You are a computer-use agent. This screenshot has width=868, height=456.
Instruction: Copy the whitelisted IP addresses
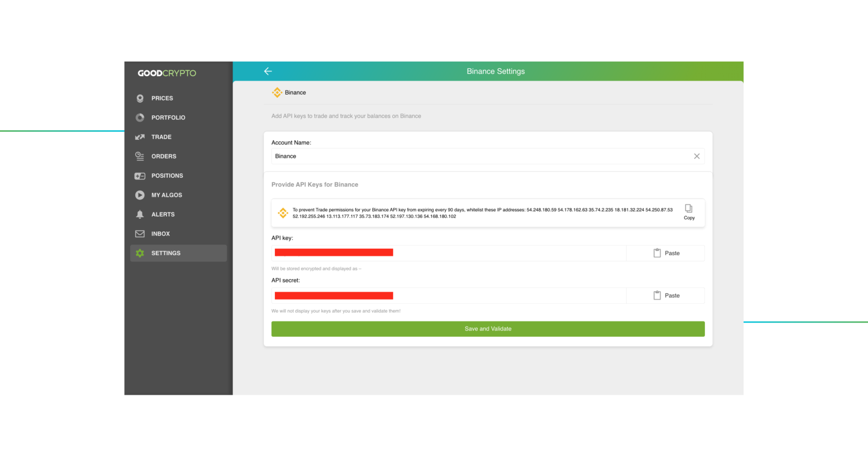coord(689,211)
